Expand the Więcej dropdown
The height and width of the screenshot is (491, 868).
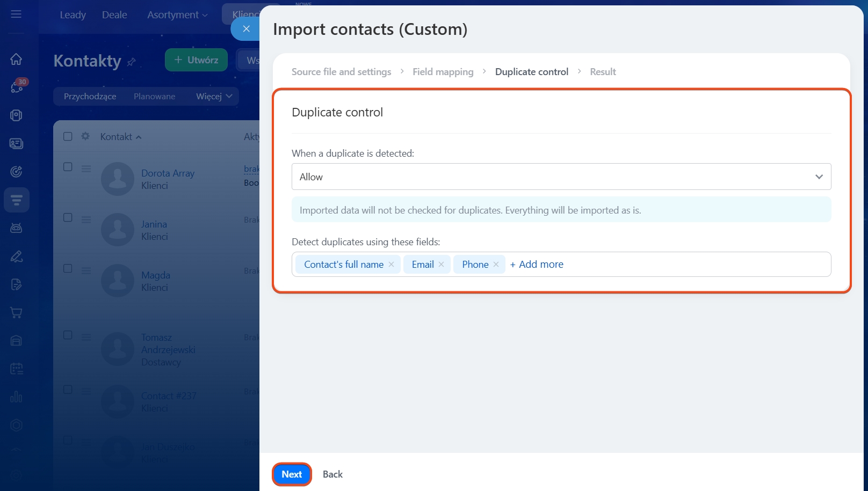coord(214,97)
